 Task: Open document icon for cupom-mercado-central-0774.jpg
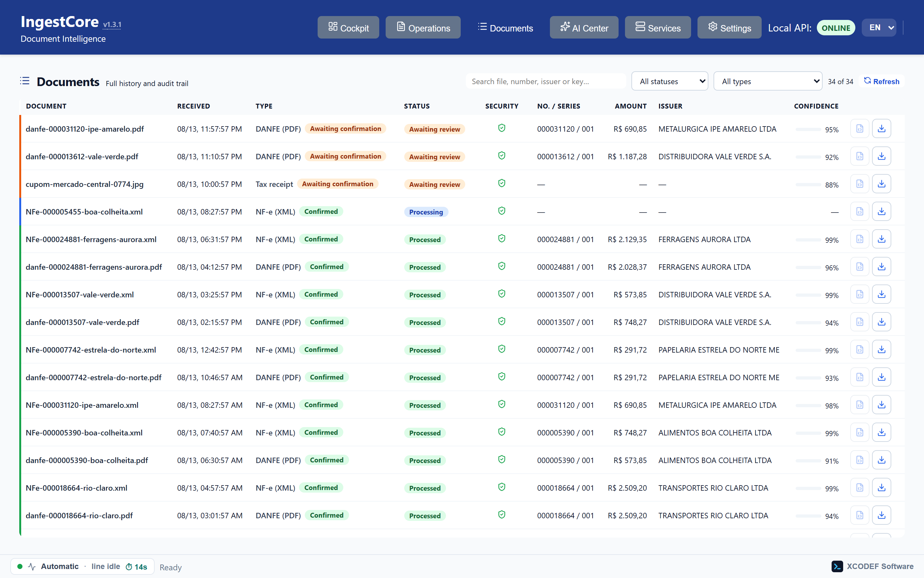(x=860, y=184)
